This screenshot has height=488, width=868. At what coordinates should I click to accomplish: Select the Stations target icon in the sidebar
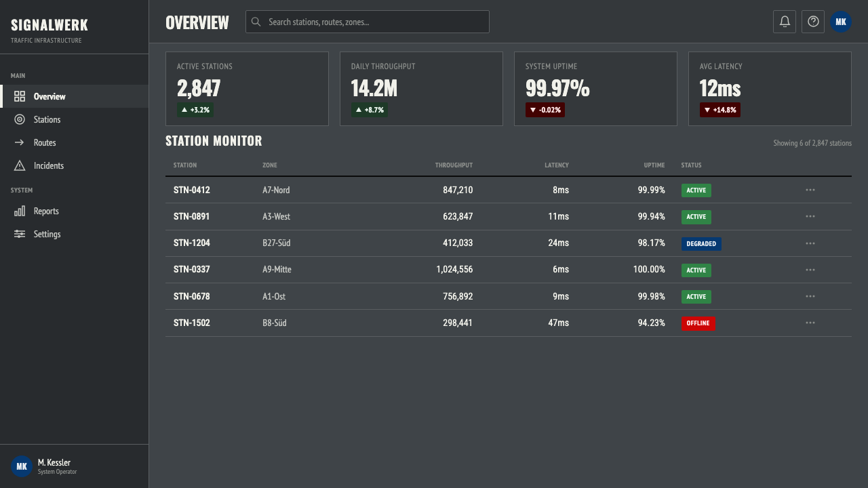pyautogui.click(x=20, y=119)
